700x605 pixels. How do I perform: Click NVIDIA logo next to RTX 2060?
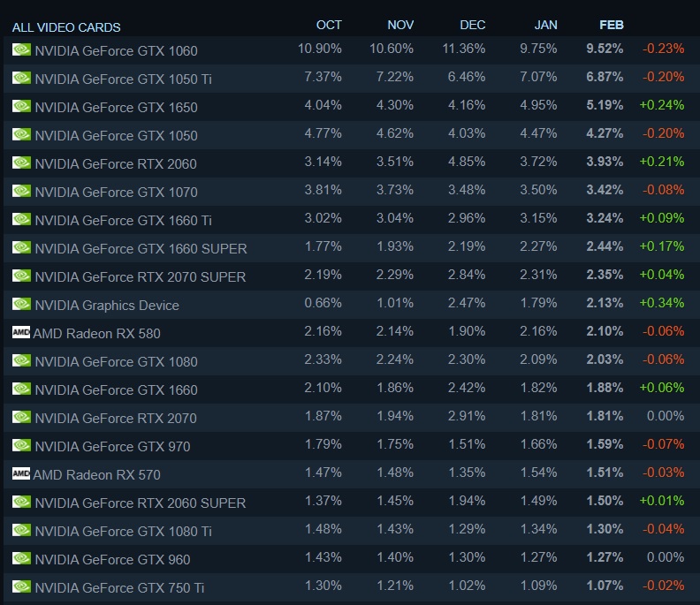(21, 163)
